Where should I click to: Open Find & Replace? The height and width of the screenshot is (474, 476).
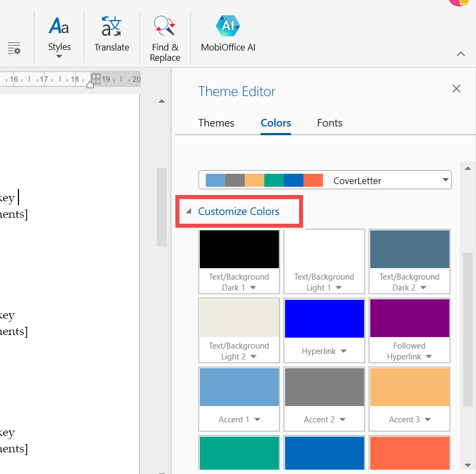(165, 39)
